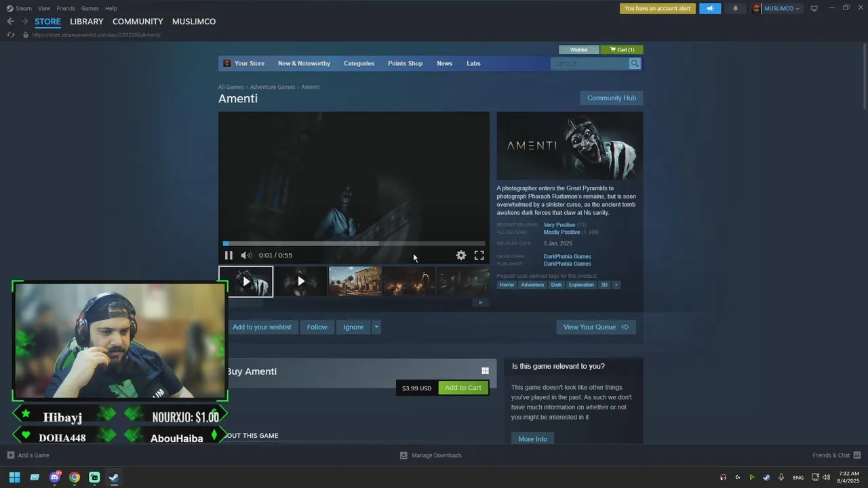Image resolution: width=868 pixels, height=488 pixels.
Task: Open Discord from the taskbar
Action: click(x=55, y=477)
